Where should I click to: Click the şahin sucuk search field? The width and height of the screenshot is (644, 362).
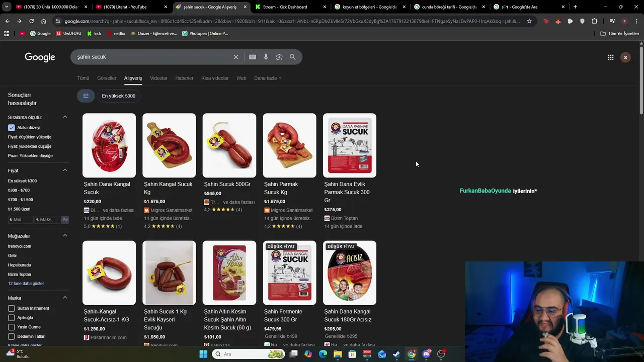click(153, 57)
